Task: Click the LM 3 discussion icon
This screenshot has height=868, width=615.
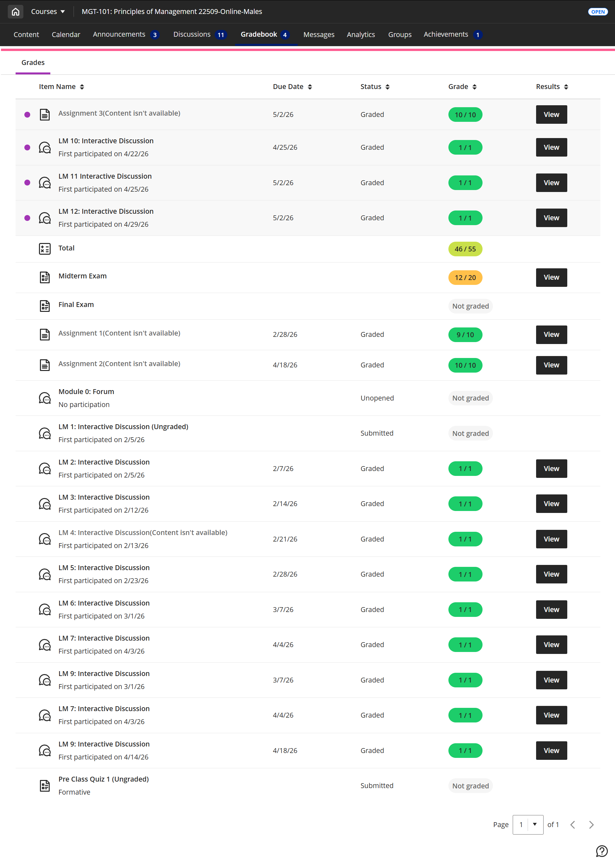Action: coord(45,504)
